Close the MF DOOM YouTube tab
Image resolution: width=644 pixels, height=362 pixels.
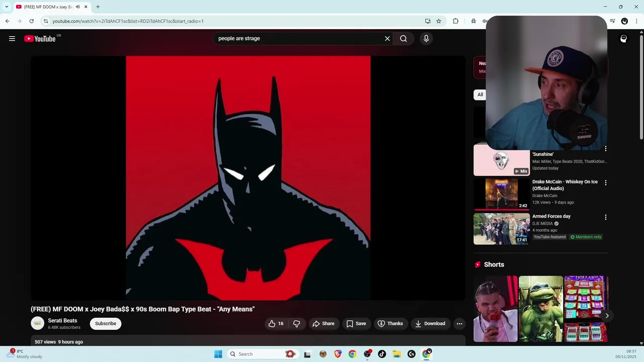pos(86,7)
